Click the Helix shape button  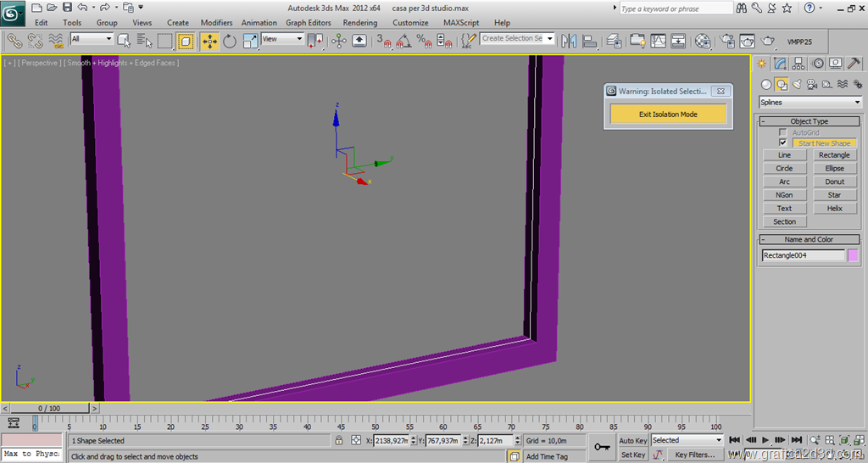pyautogui.click(x=834, y=208)
